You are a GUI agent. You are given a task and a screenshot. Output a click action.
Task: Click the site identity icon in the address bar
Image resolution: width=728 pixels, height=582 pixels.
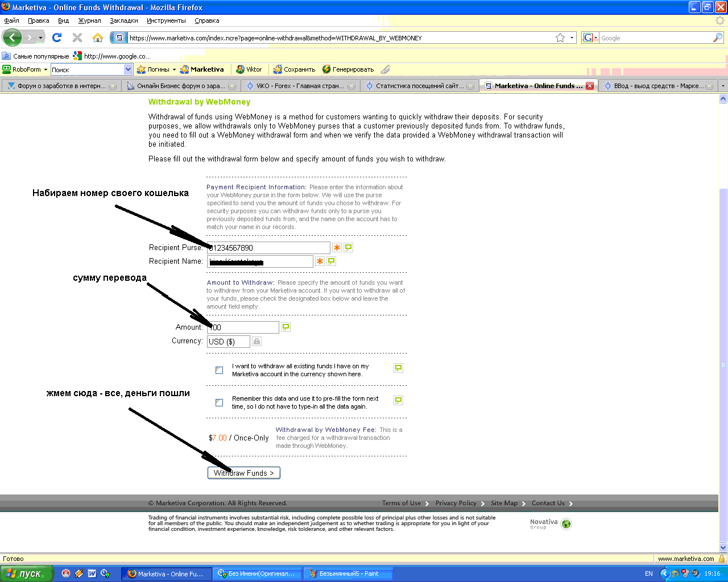[x=119, y=38]
